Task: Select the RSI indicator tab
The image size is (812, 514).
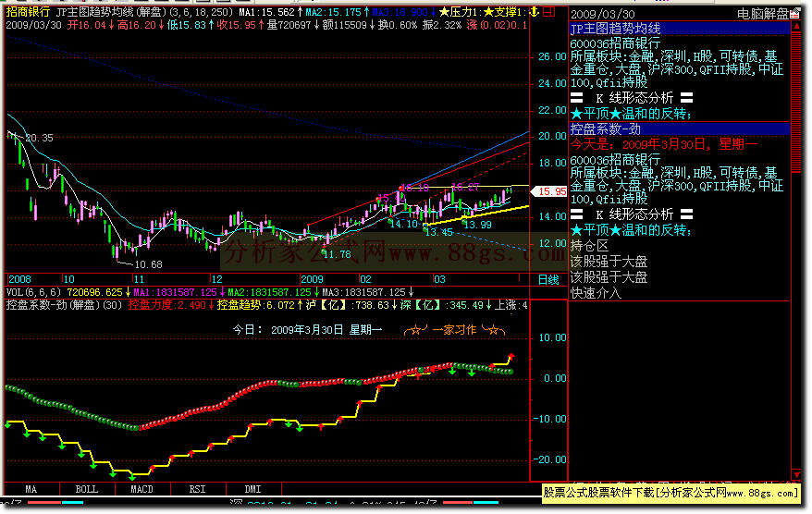Action: click(197, 489)
